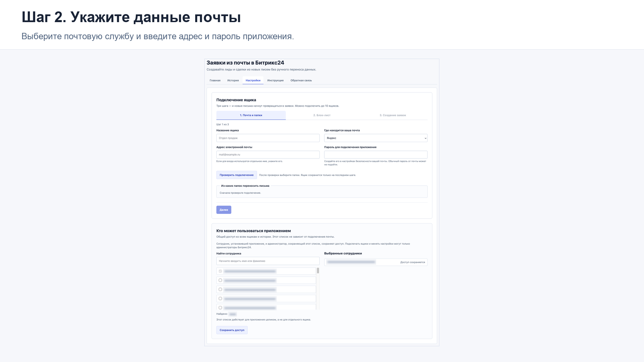
Task: Click the Найти сотрудника search field
Action: tap(268, 261)
